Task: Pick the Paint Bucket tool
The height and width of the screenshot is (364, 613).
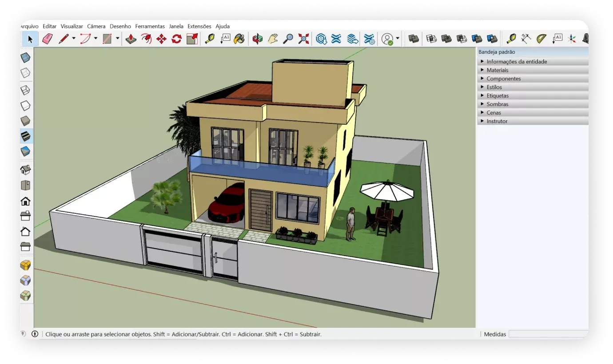Action: [239, 39]
